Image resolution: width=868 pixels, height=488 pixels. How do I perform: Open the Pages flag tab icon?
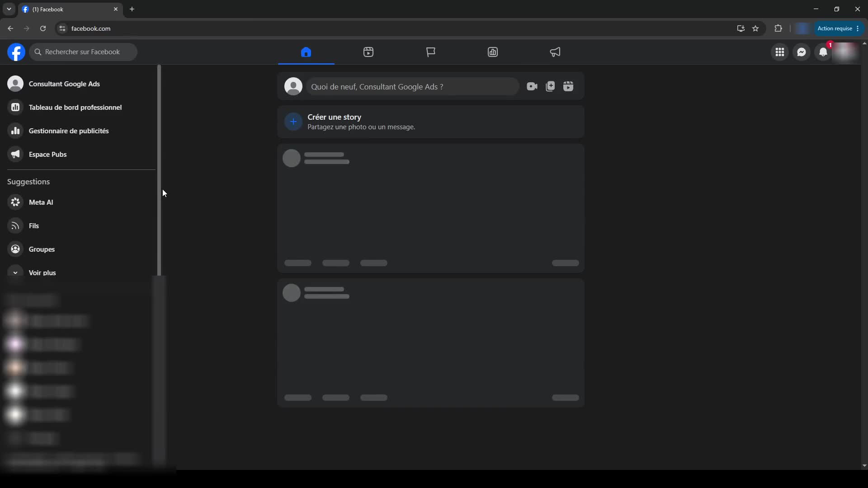tap(431, 52)
